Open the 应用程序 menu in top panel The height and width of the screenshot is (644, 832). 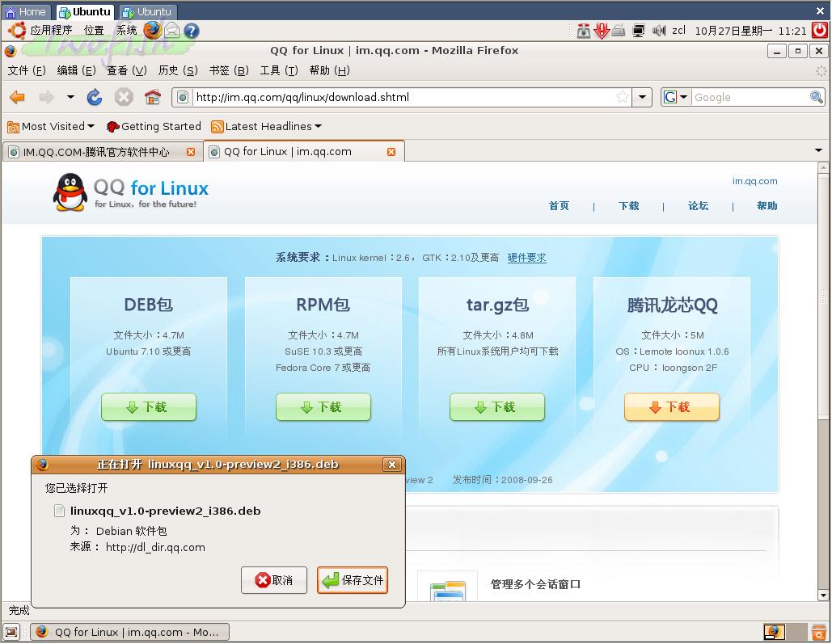click(51, 30)
